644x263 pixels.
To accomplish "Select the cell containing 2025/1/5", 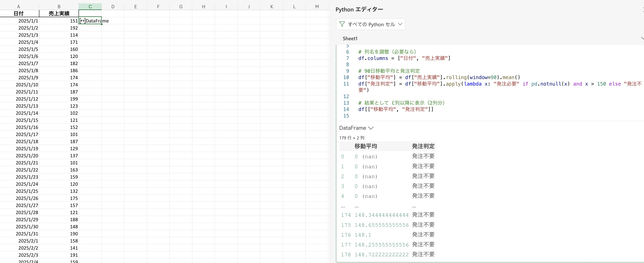I will click(19, 49).
